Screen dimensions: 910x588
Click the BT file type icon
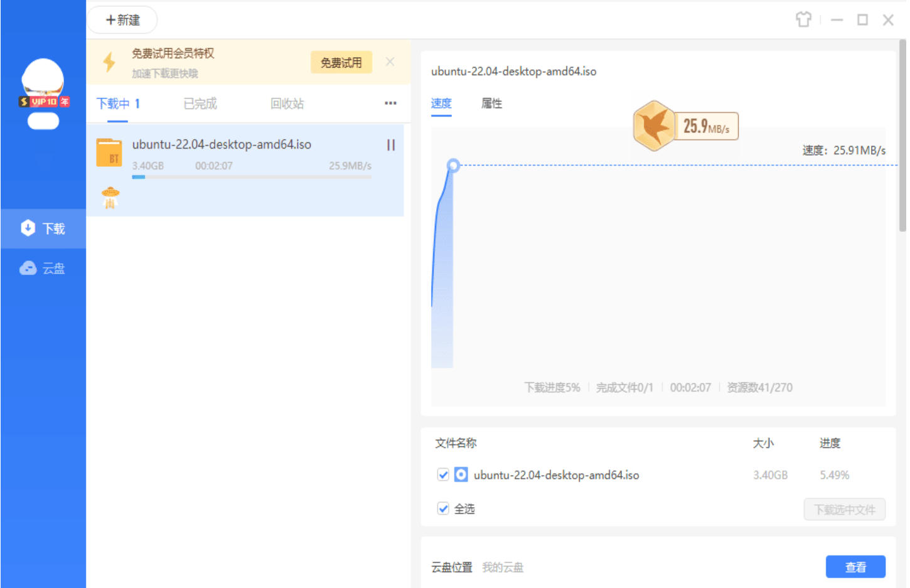[109, 152]
